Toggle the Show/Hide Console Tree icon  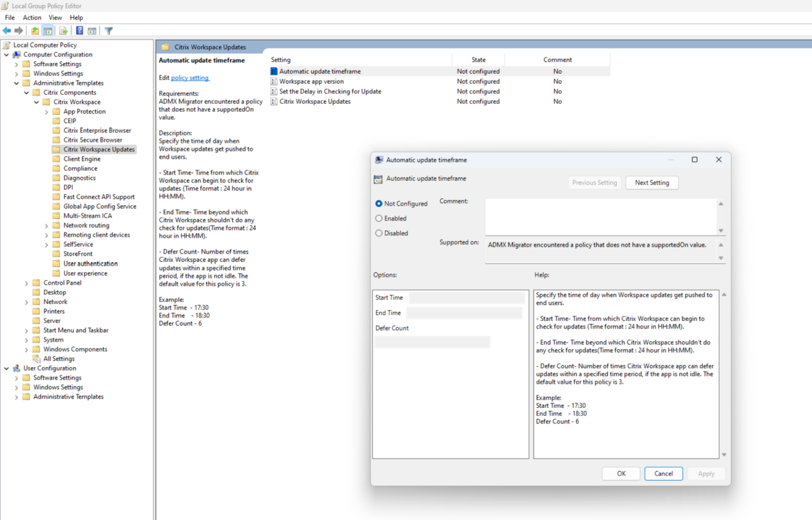coord(48,31)
